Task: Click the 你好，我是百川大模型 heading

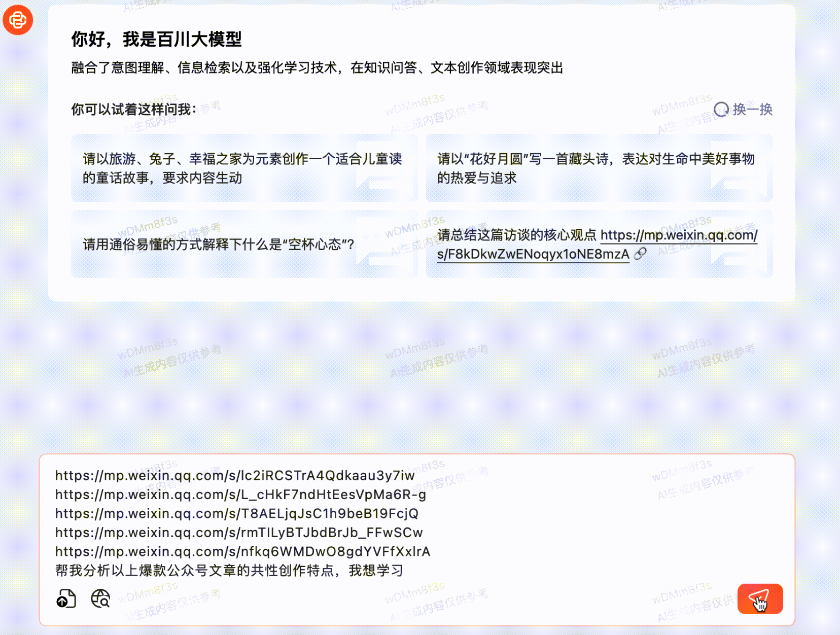Action: click(x=156, y=39)
